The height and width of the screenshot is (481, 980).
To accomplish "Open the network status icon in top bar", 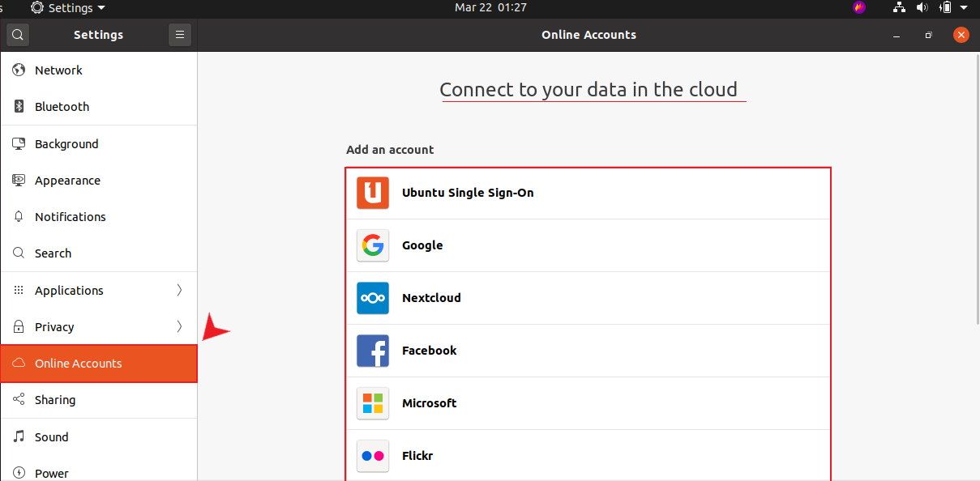I will (x=899, y=7).
